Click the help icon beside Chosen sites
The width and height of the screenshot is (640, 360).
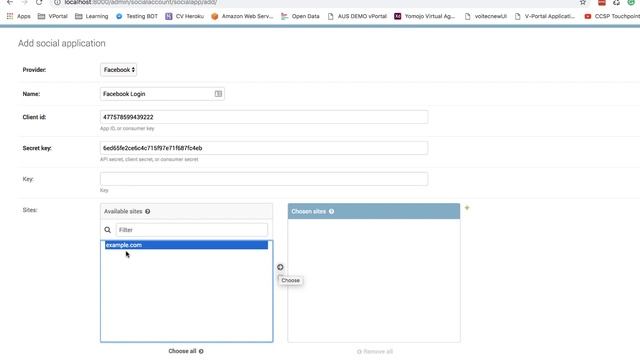tap(331, 211)
